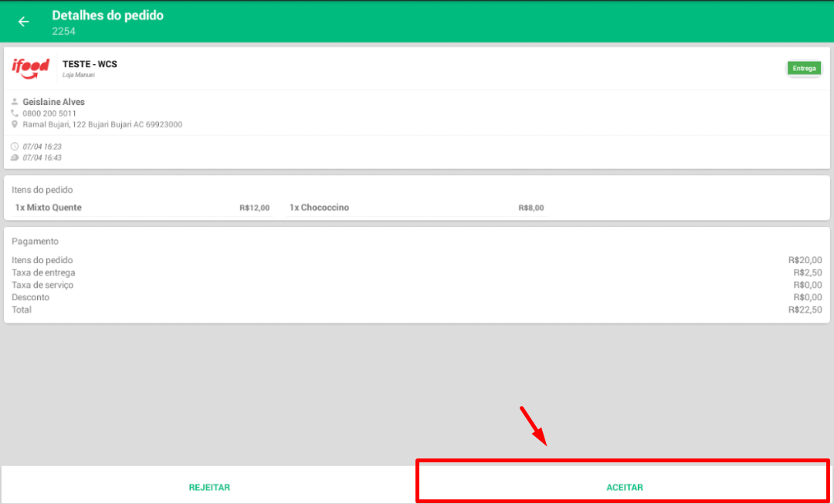Click the Taxa de entrega label
The height and width of the screenshot is (504, 834).
click(x=43, y=272)
